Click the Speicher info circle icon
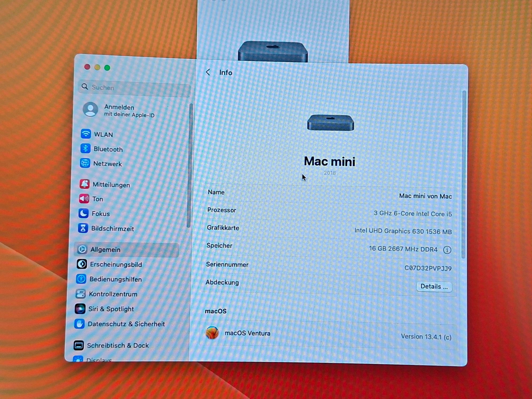Screen dimensions: 532x399 [x=447, y=250]
